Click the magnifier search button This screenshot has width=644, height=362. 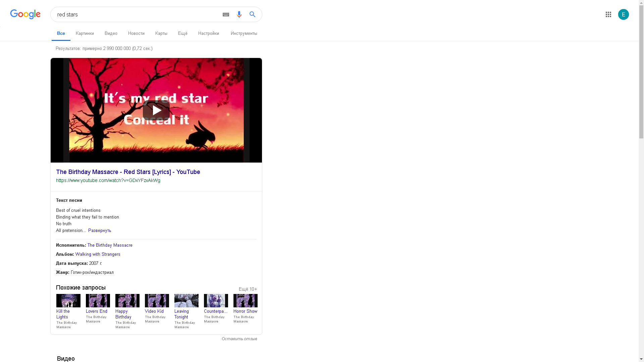point(253,14)
